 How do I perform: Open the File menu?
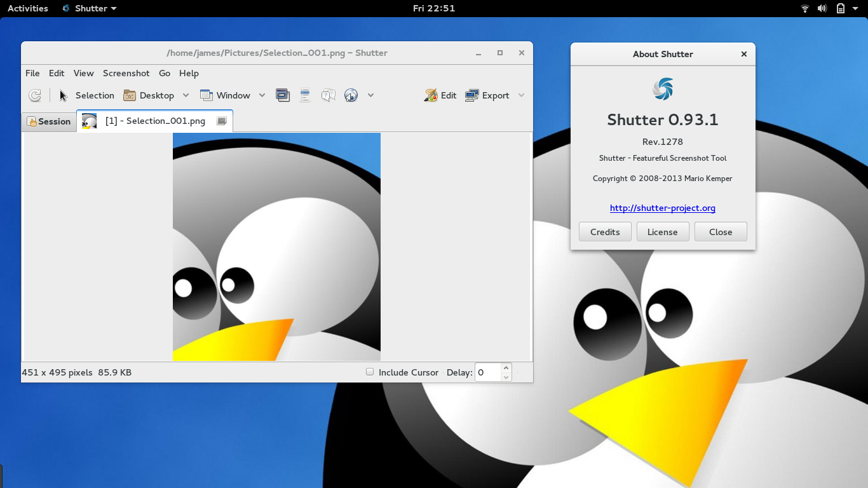click(32, 73)
